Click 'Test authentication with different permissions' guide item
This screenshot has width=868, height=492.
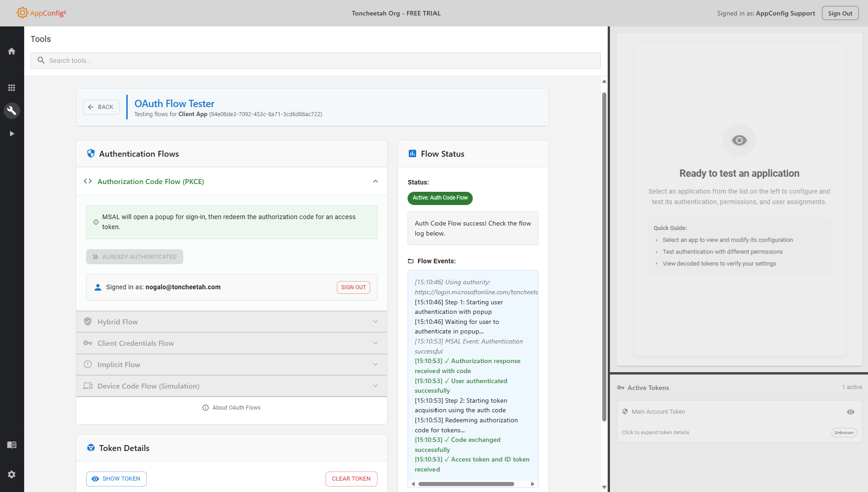[x=723, y=251]
